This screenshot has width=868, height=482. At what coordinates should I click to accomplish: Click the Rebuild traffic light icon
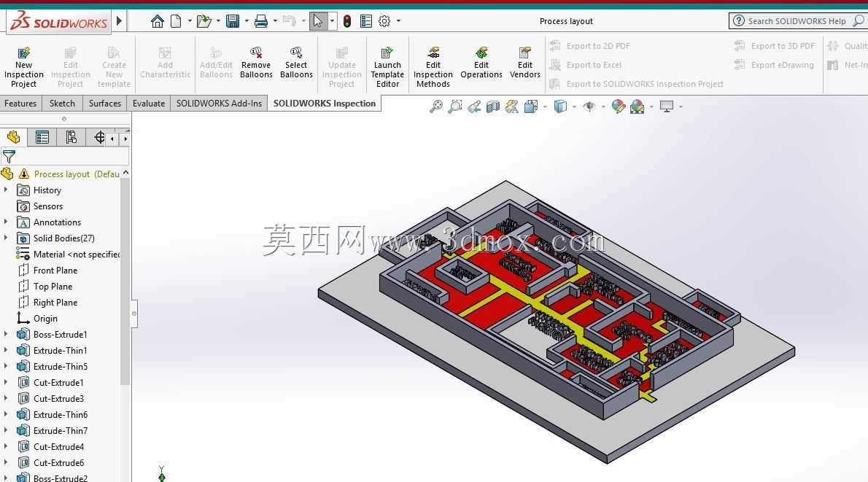tap(347, 21)
